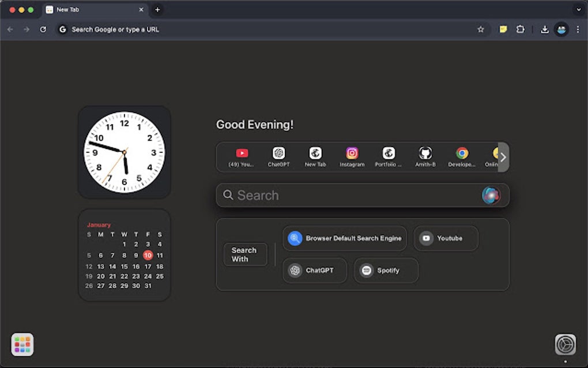Enable Spotify as the search engine
The image size is (588, 368).
[385, 270]
